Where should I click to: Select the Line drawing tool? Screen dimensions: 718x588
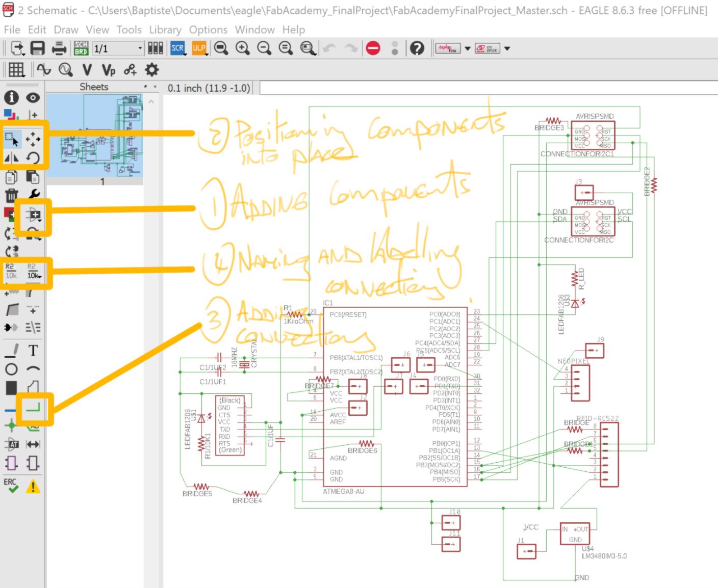pos(11,350)
